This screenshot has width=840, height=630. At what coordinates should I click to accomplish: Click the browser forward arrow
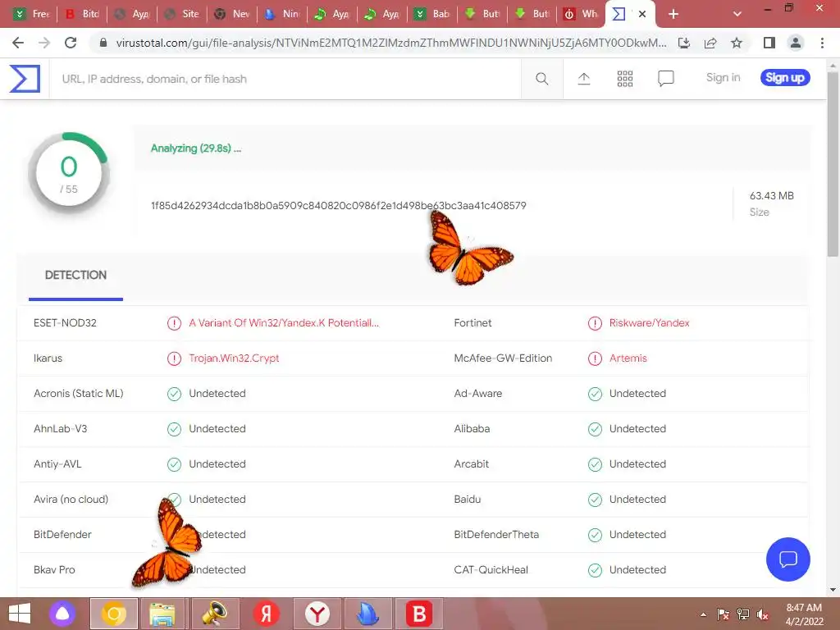pos(44,43)
